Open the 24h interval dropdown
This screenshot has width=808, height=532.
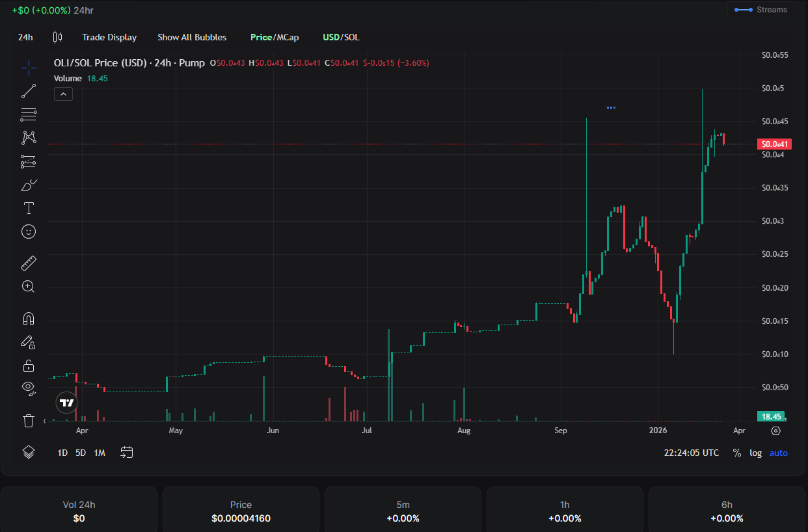pyautogui.click(x=25, y=37)
